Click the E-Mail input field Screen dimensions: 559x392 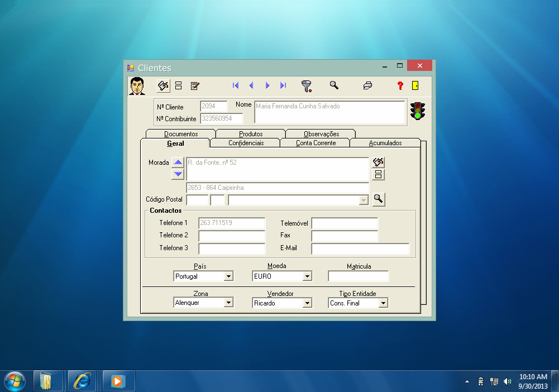(360, 248)
